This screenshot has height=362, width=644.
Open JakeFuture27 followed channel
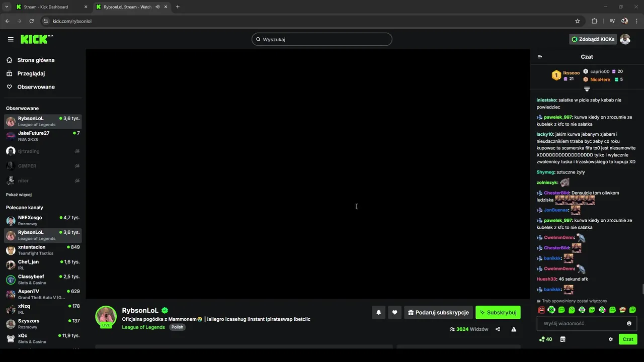(x=43, y=136)
